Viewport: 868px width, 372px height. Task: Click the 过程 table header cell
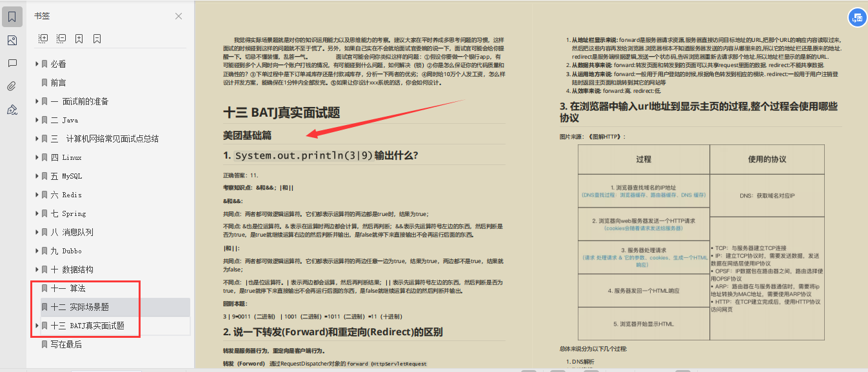click(644, 159)
